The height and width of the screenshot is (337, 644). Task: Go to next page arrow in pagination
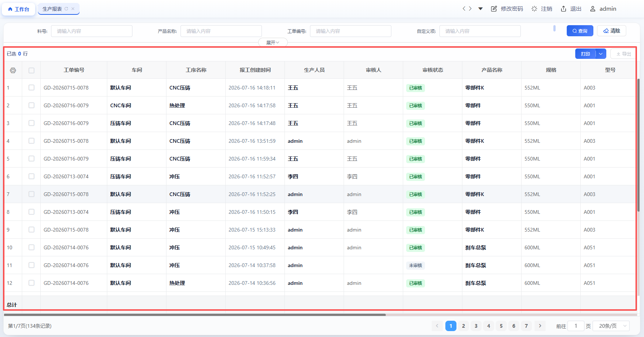[540, 326]
